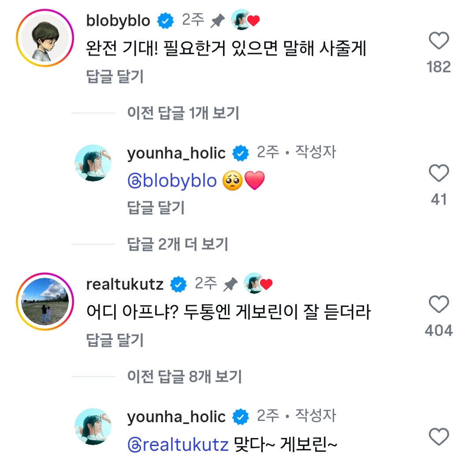Tap heart on younha_holic's 맞다~ 게보린~ reply
Image resolution: width=476 pixels, height=457 pixels.
pyautogui.click(x=439, y=437)
